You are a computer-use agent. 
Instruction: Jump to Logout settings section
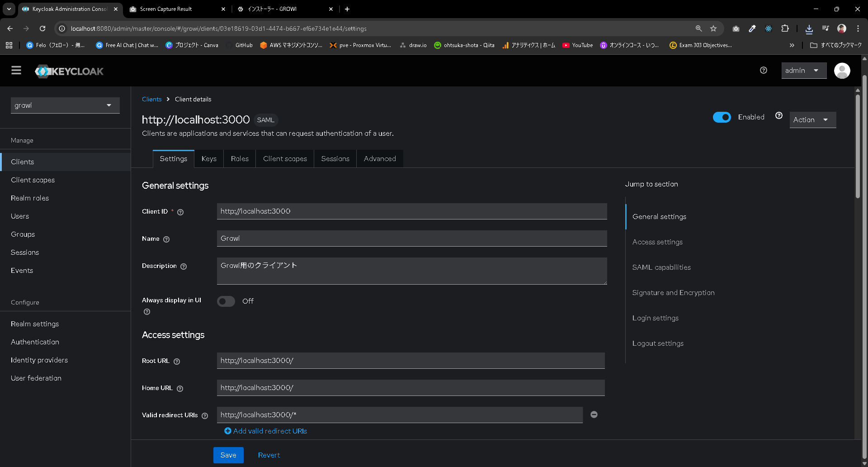pyautogui.click(x=658, y=343)
